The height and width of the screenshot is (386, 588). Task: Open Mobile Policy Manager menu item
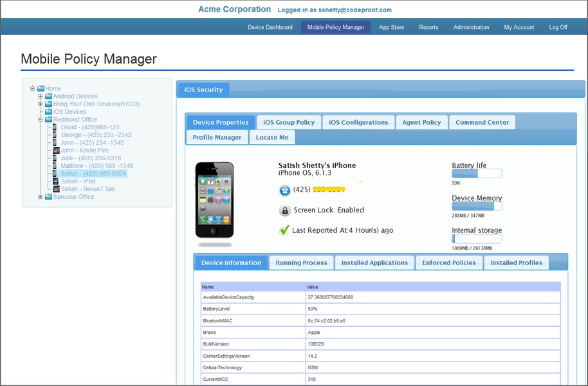[336, 28]
